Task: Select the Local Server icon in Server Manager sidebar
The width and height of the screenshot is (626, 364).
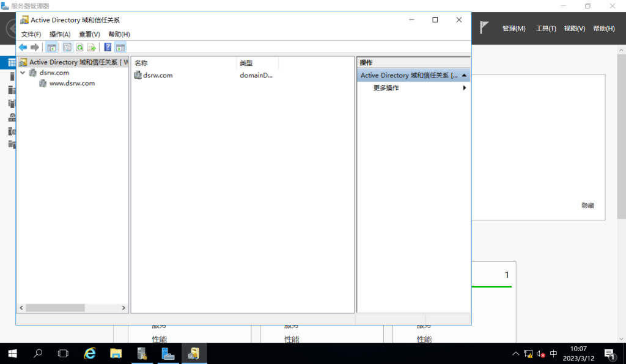Action: tap(12, 76)
